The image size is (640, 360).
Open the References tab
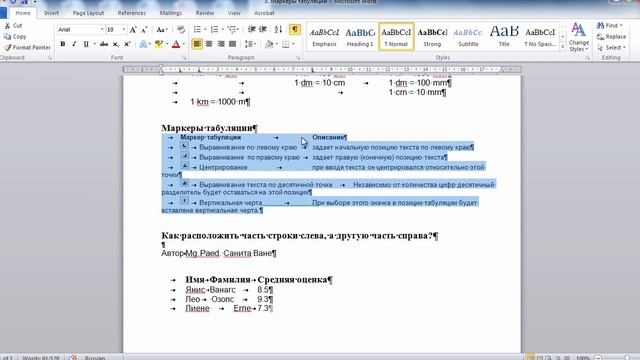coord(131,13)
